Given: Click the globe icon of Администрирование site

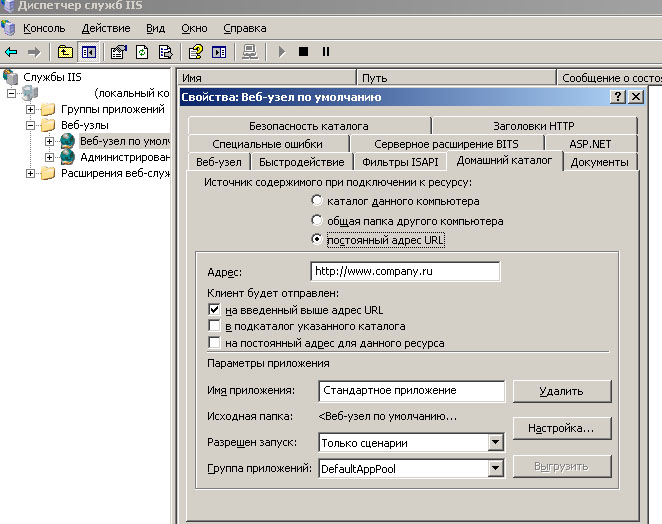Looking at the screenshot, I should 68,157.
